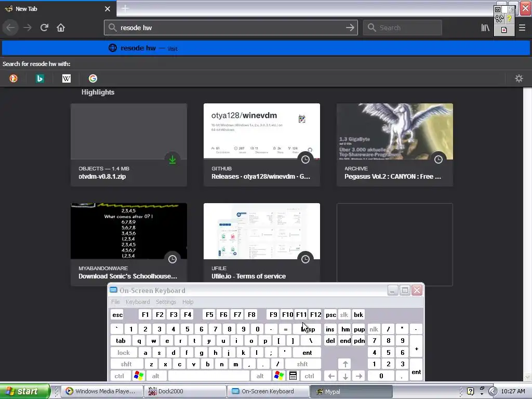Screen dimensions: 532x399
Task: Expand hidden tray icons arrow
Action: (493, 391)
